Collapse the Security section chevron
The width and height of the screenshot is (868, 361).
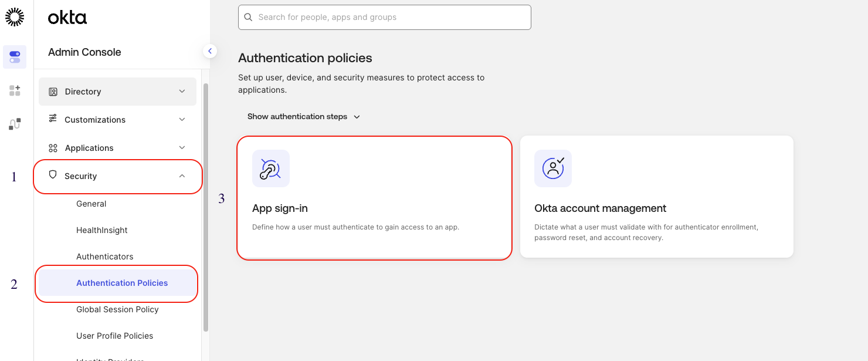point(182,176)
